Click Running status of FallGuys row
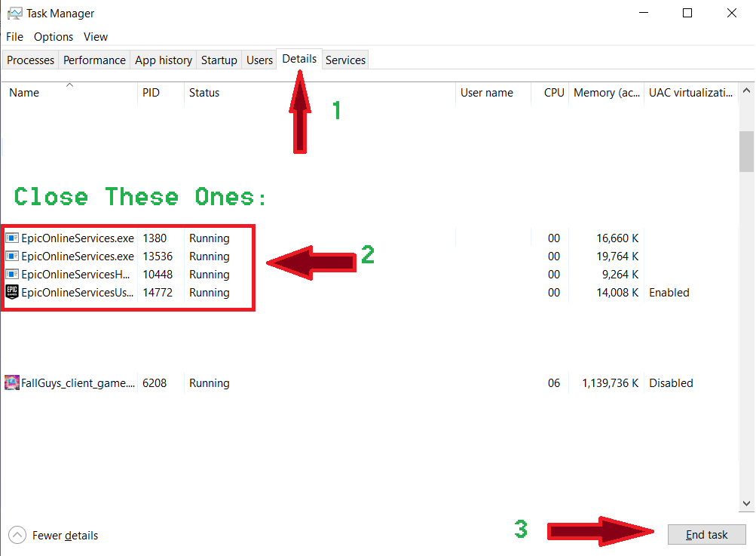 point(210,382)
